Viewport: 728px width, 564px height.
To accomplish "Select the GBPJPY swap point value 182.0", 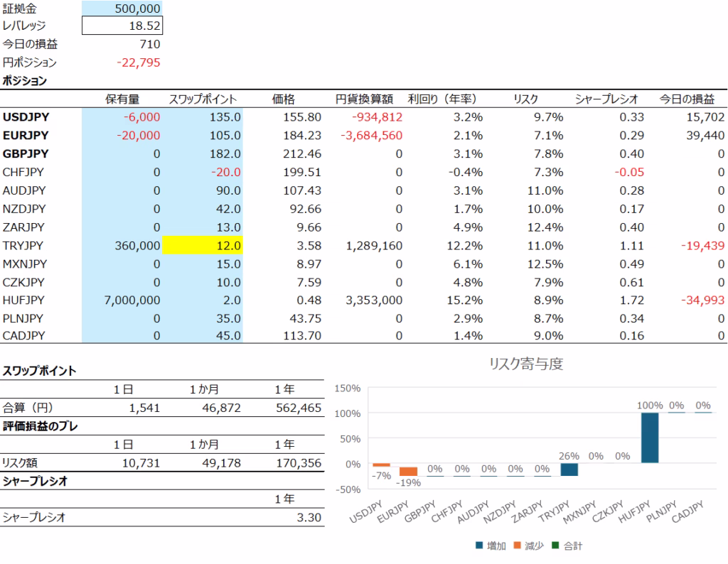I will point(203,153).
